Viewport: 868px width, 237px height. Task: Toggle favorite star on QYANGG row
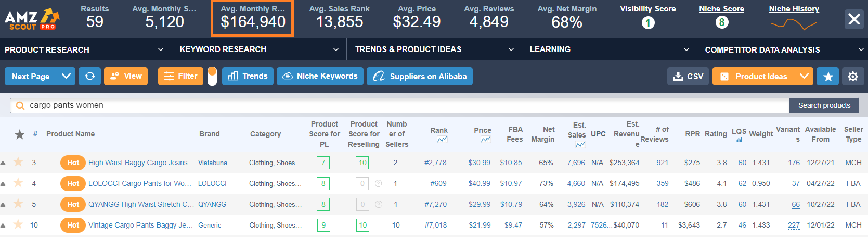[18, 204]
